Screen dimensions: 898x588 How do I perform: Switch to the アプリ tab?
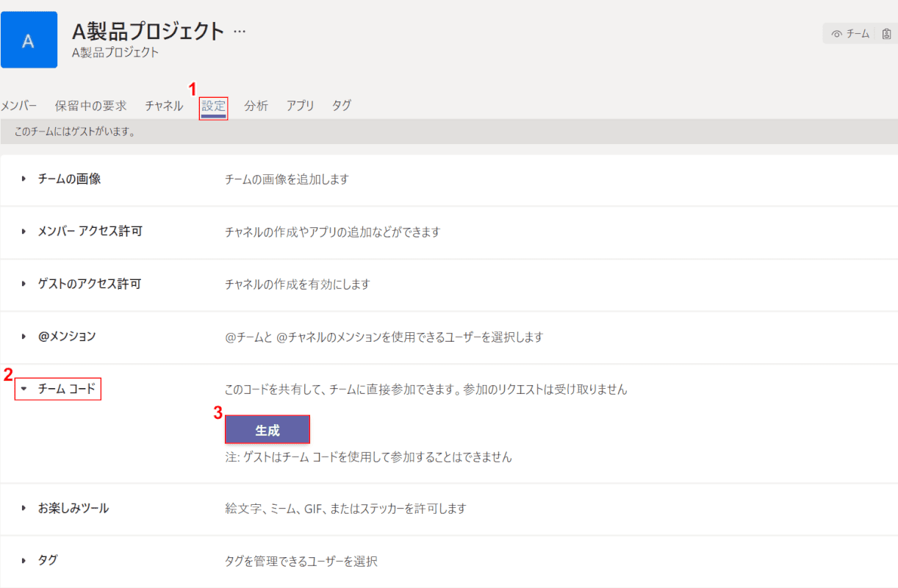click(x=301, y=106)
